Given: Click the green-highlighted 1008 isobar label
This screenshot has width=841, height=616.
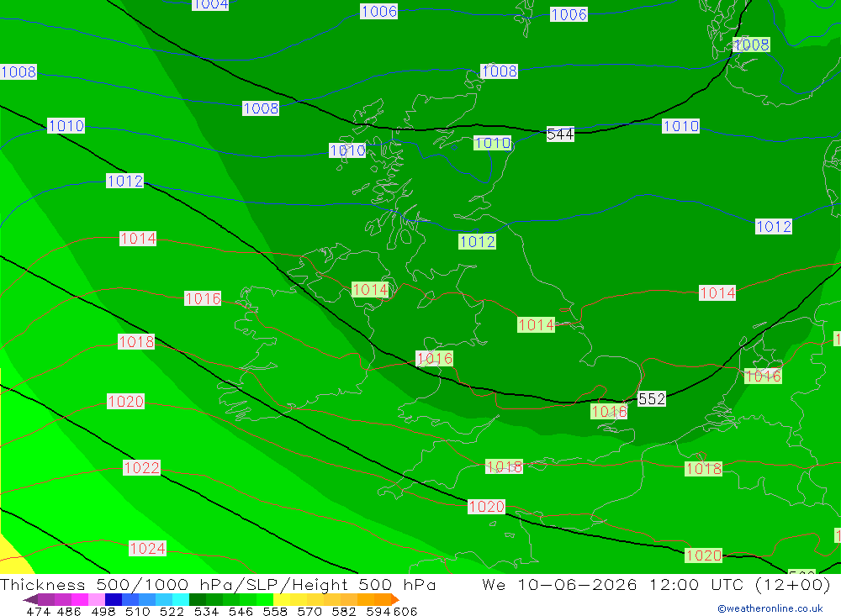Looking at the screenshot, I should tap(751, 45).
